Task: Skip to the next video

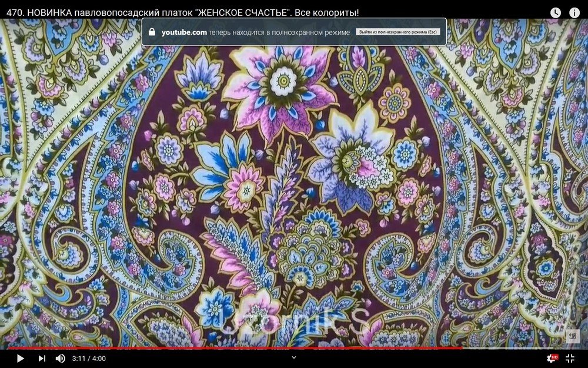Action: point(42,358)
